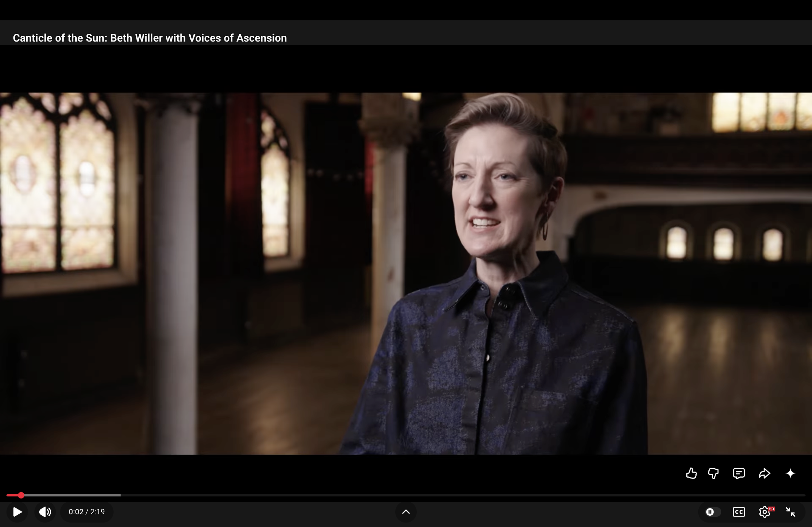The height and width of the screenshot is (527, 812).
Task: Open settings gear with HD badge
Action: (x=765, y=512)
